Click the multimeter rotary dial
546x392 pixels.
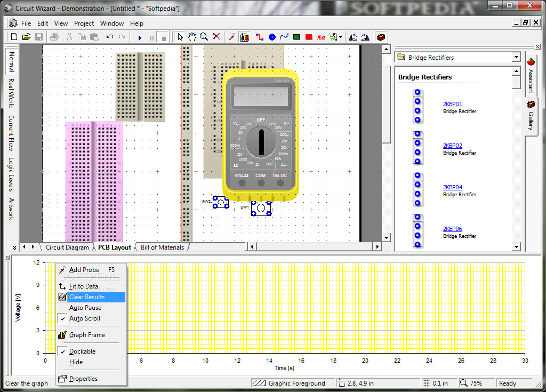point(261,141)
